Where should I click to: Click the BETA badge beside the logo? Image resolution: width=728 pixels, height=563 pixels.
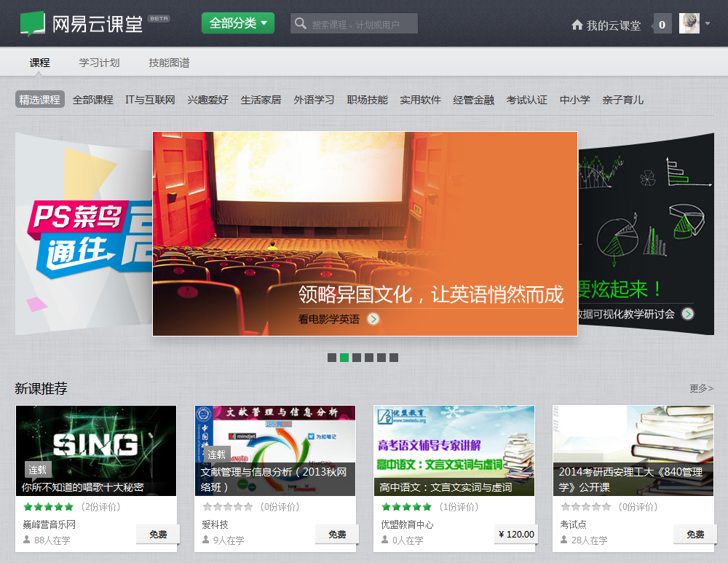[159, 19]
